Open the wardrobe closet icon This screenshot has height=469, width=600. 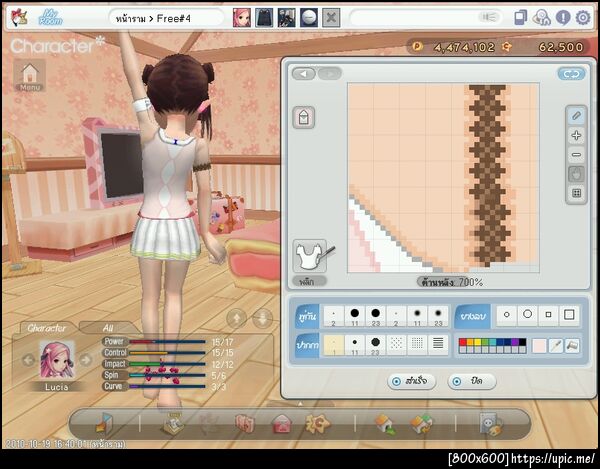pyautogui.click(x=245, y=424)
